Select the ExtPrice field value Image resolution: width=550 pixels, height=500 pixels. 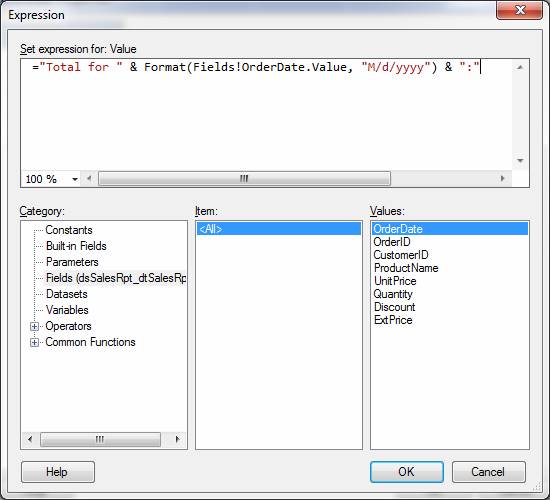tap(393, 320)
